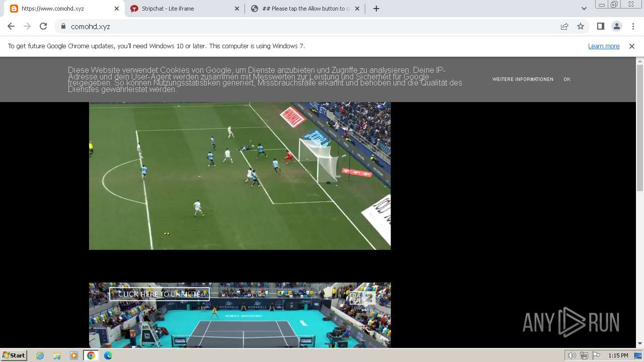Viewport: 644px width, 362px height.
Task: Open Windows Media Player from the taskbar
Action: [x=74, y=355]
